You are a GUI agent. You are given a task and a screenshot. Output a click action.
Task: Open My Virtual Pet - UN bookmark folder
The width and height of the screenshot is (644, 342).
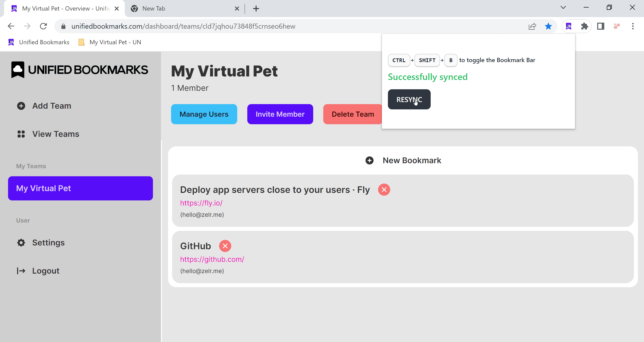pos(110,42)
